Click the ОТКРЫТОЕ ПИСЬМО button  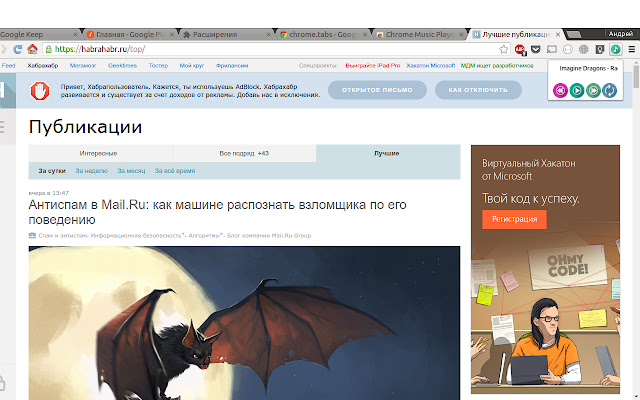coord(377,90)
